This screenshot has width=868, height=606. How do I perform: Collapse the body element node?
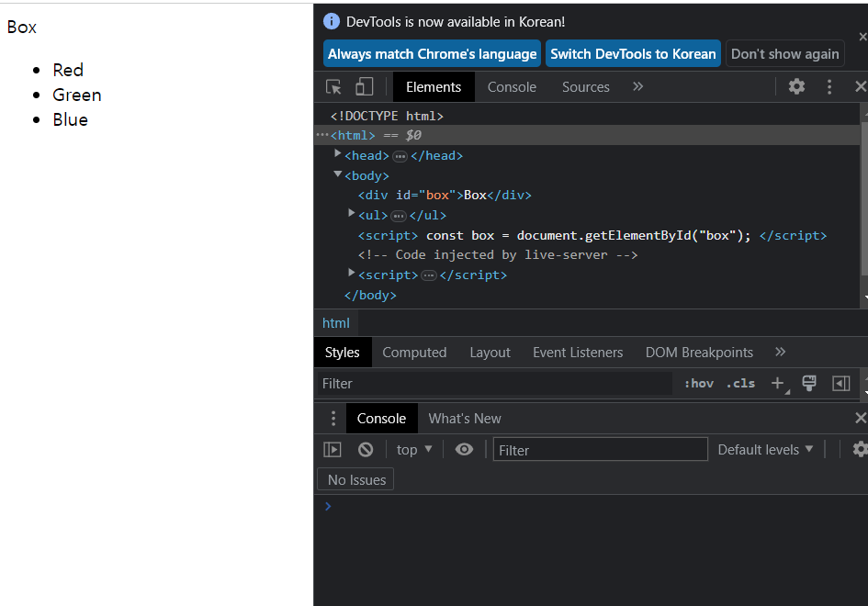[338, 174]
